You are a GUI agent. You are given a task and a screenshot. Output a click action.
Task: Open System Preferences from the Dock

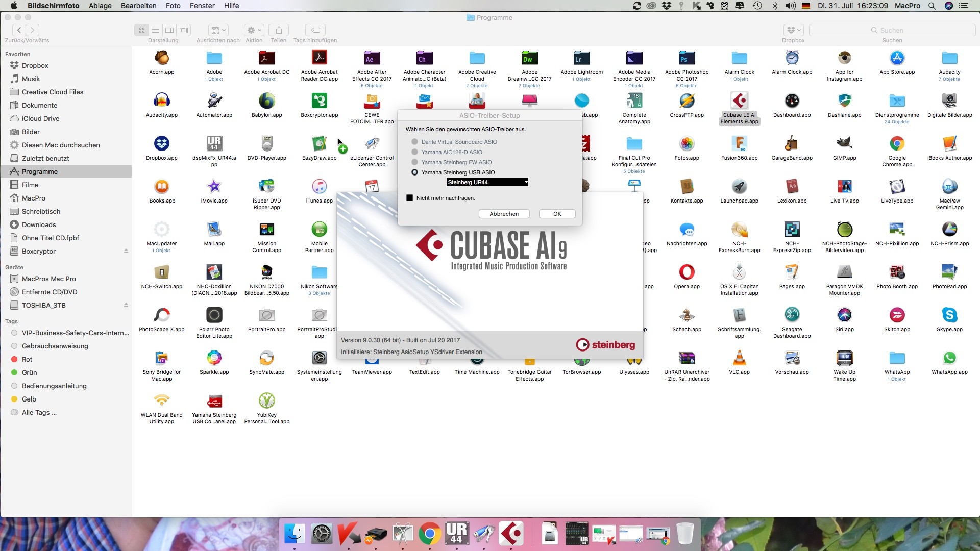(322, 534)
